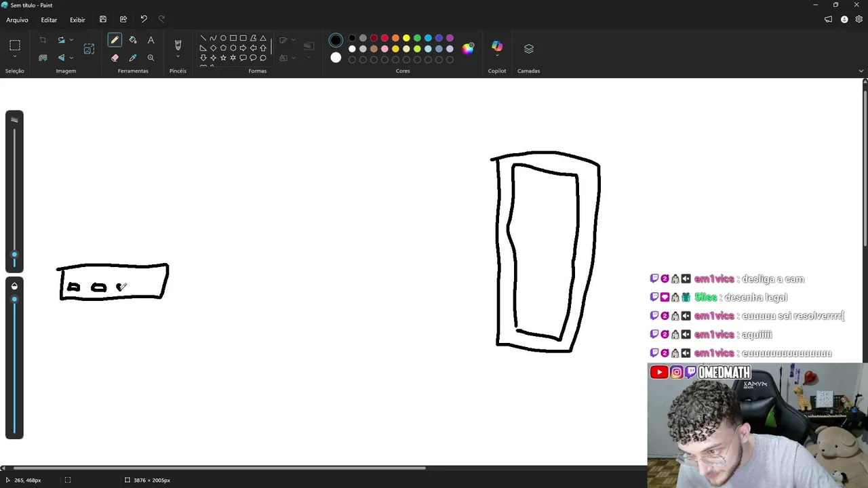This screenshot has height=488, width=868.
Task: Choose the Pentagon shape
Action: (223, 48)
